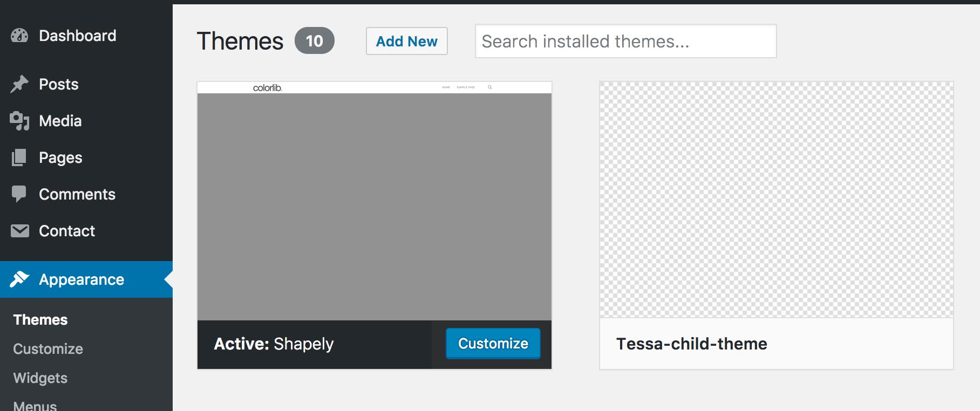980x411 pixels.
Task: Open the Widgets submenu link
Action: (x=40, y=378)
